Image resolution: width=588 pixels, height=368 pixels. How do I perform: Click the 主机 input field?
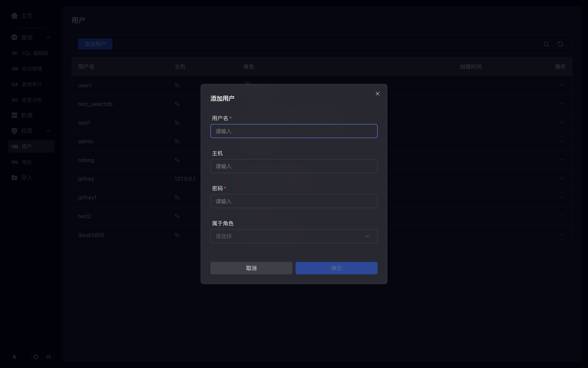click(x=294, y=166)
